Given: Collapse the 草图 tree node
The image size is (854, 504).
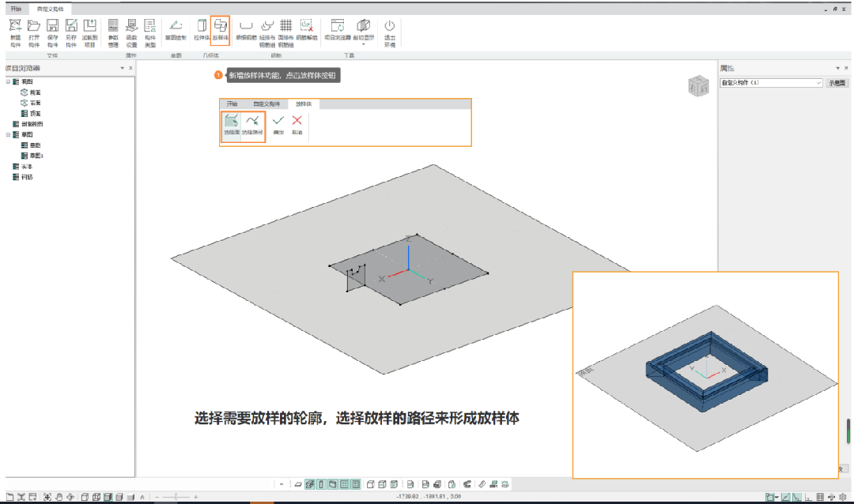Looking at the screenshot, I should (7, 135).
